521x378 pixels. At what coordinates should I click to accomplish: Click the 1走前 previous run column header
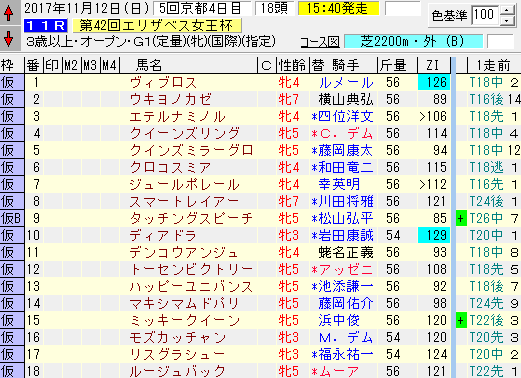click(x=493, y=65)
